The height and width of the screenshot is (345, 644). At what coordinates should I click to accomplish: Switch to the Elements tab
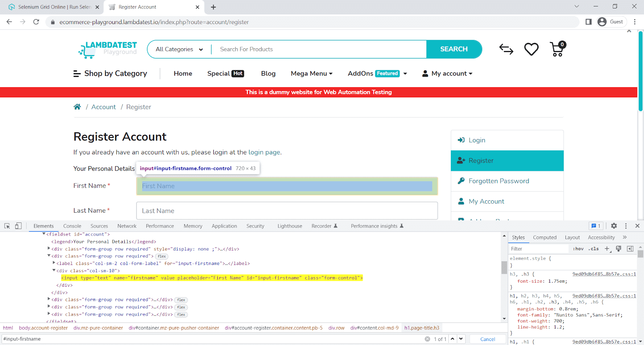[43, 226]
